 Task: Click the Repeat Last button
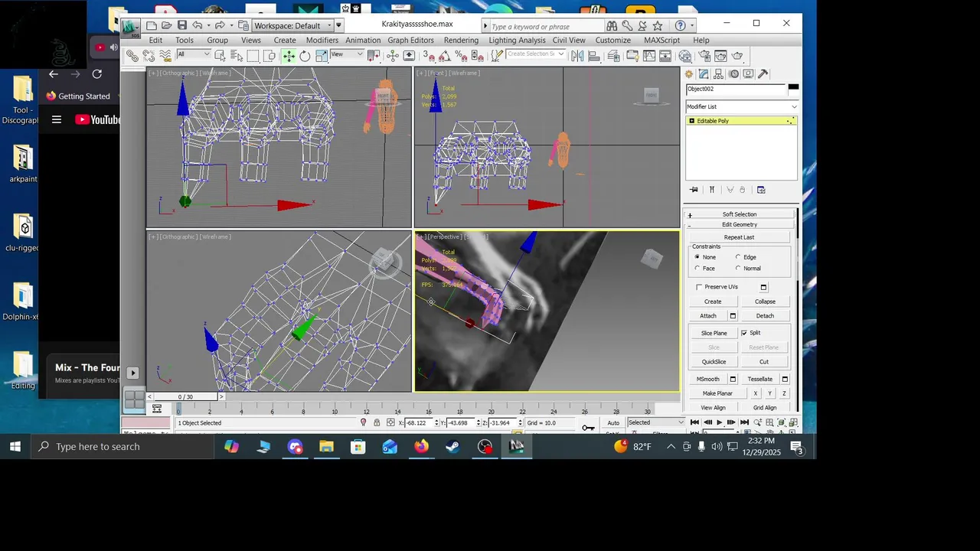[x=739, y=237]
